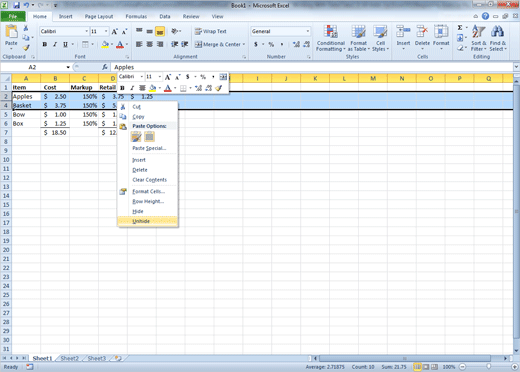The height and width of the screenshot is (372, 520).
Task: Click the AutoSum sigma icon
Action: point(460,28)
